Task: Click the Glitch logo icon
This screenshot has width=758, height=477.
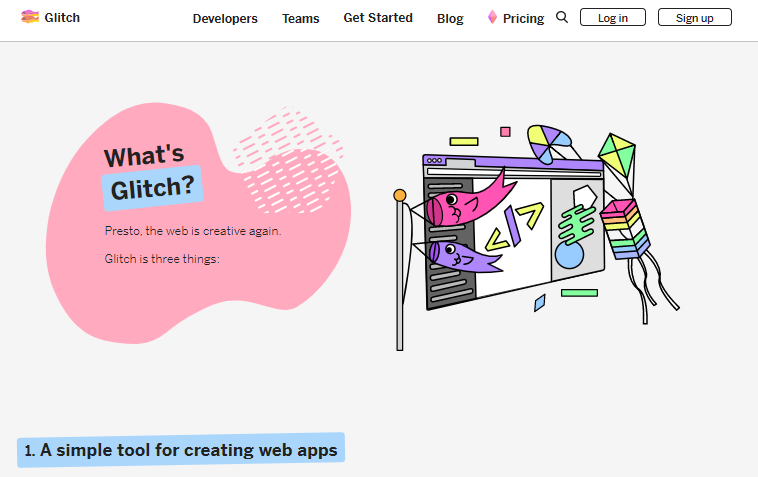Action: coord(29,17)
